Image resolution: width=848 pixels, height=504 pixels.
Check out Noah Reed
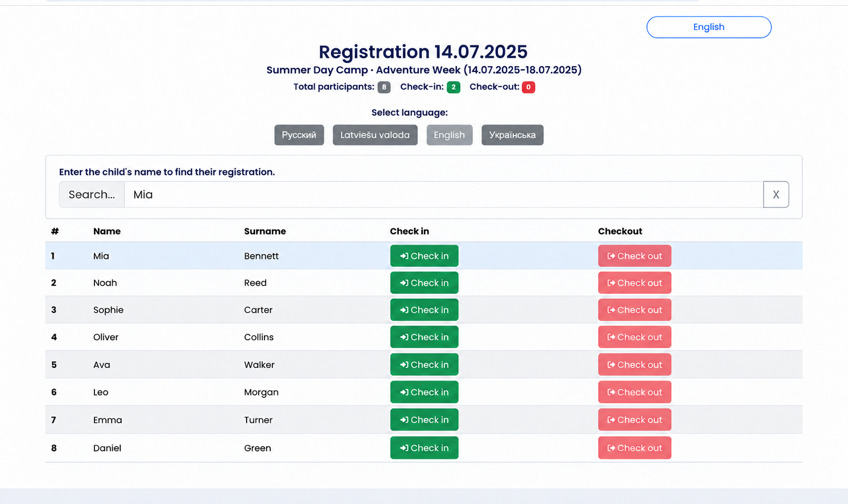[635, 283]
